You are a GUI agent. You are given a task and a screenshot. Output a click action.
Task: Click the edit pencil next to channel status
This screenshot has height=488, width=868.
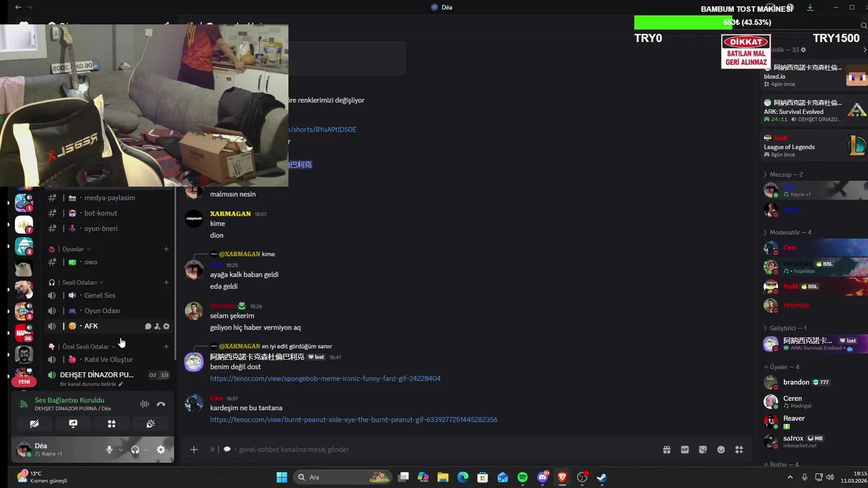point(121,384)
